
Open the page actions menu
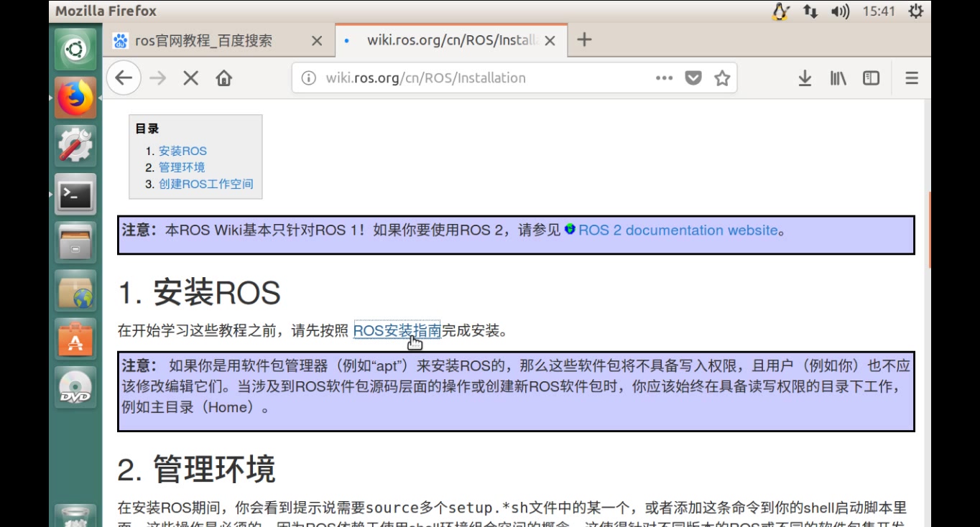point(663,78)
